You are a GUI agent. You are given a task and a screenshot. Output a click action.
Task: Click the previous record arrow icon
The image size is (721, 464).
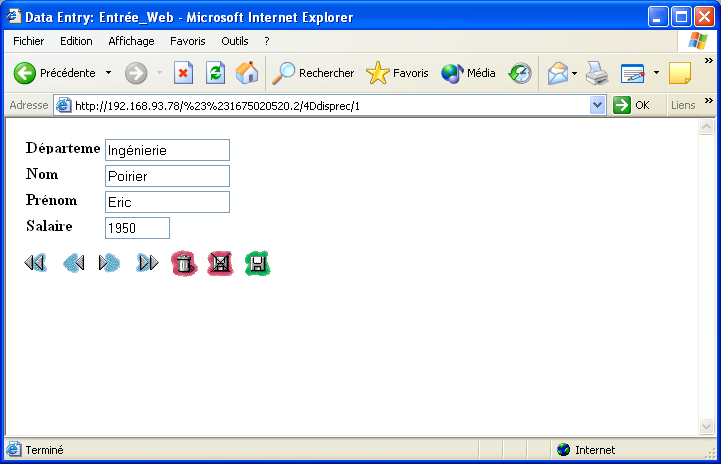[73, 263]
